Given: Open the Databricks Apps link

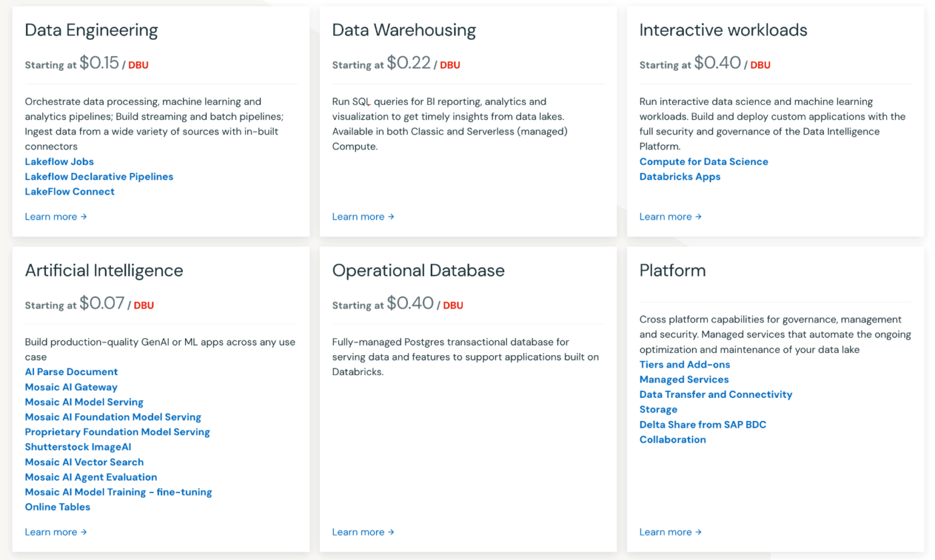Looking at the screenshot, I should tap(680, 176).
